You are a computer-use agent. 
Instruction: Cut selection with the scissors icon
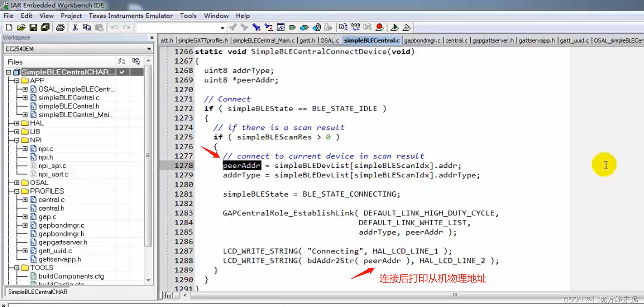pyautogui.click(x=75, y=27)
